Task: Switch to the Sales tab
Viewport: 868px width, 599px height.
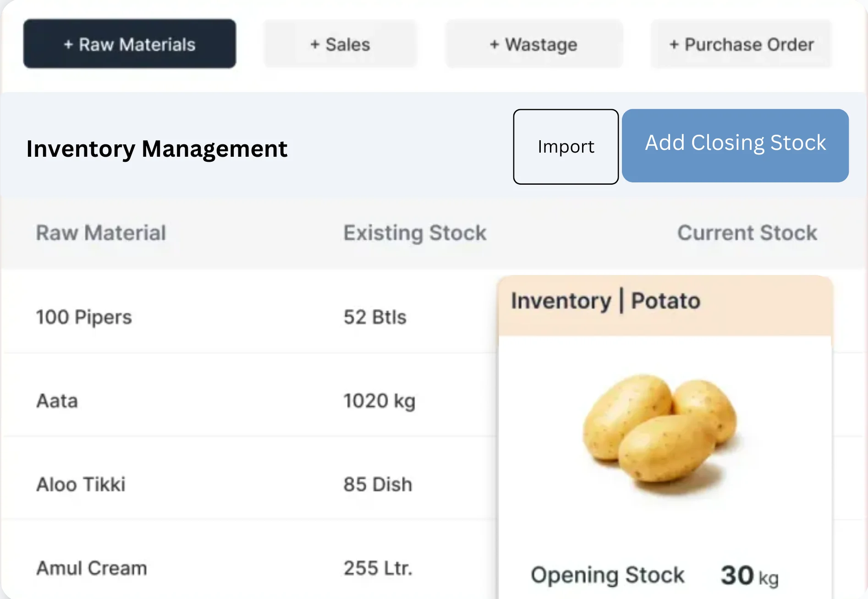Action: (x=340, y=44)
